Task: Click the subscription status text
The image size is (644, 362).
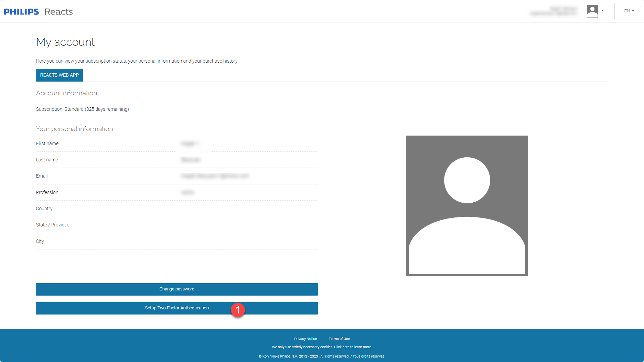Action: (83, 109)
